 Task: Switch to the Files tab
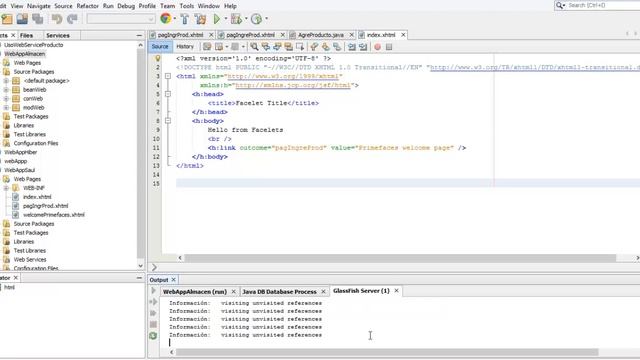coord(26,36)
